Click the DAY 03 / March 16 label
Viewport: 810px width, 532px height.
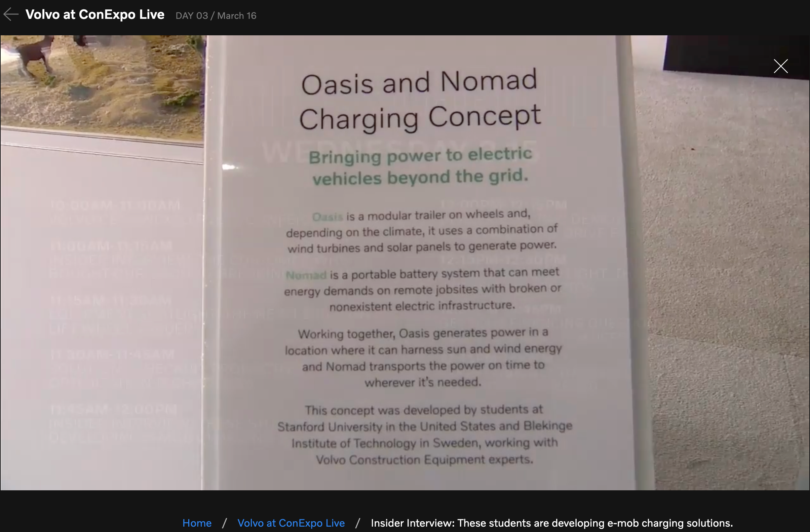(216, 16)
